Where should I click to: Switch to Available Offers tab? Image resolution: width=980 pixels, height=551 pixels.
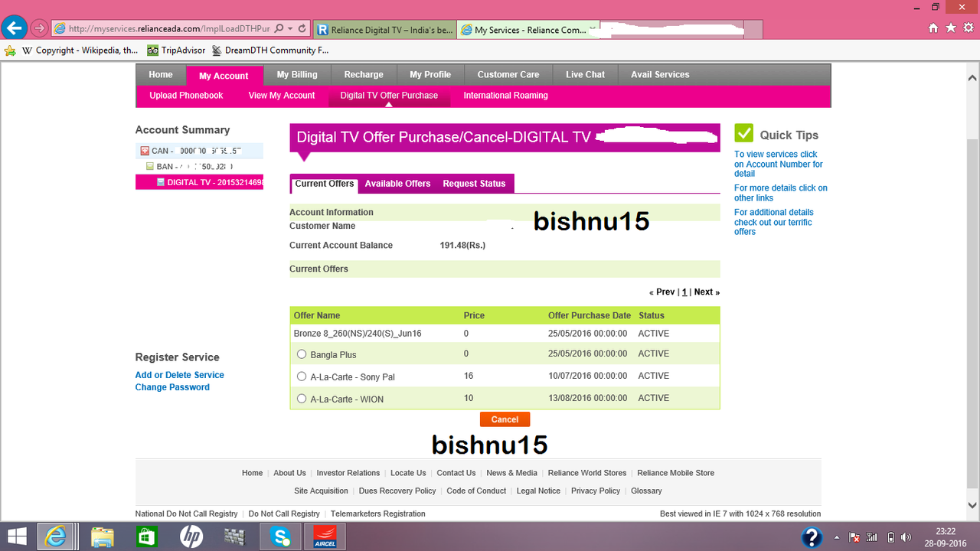pyautogui.click(x=397, y=184)
